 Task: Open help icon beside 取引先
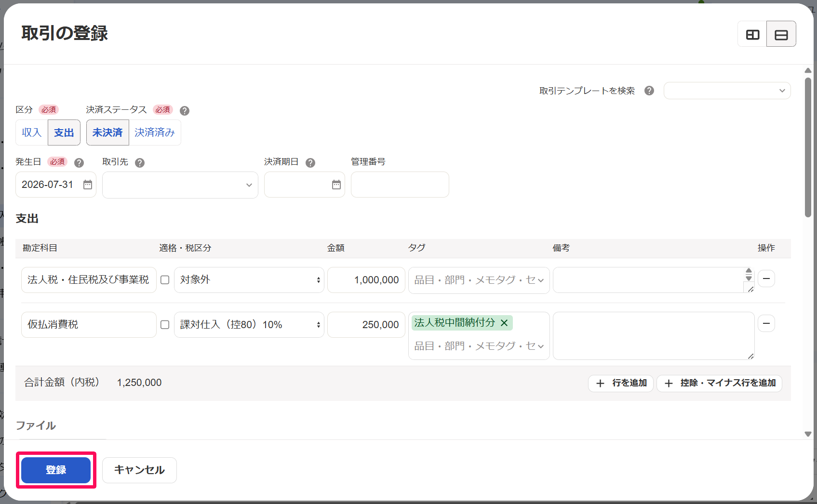pyautogui.click(x=140, y=163)
